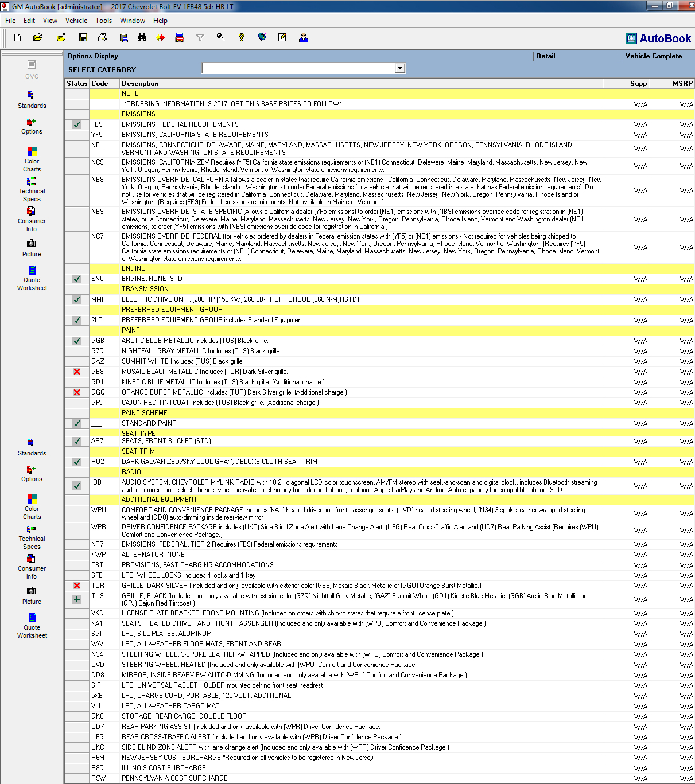Viewport: 695px width, 784px height.
Task: Click the pencil notepad edit icon
Action: click(282, 38)
